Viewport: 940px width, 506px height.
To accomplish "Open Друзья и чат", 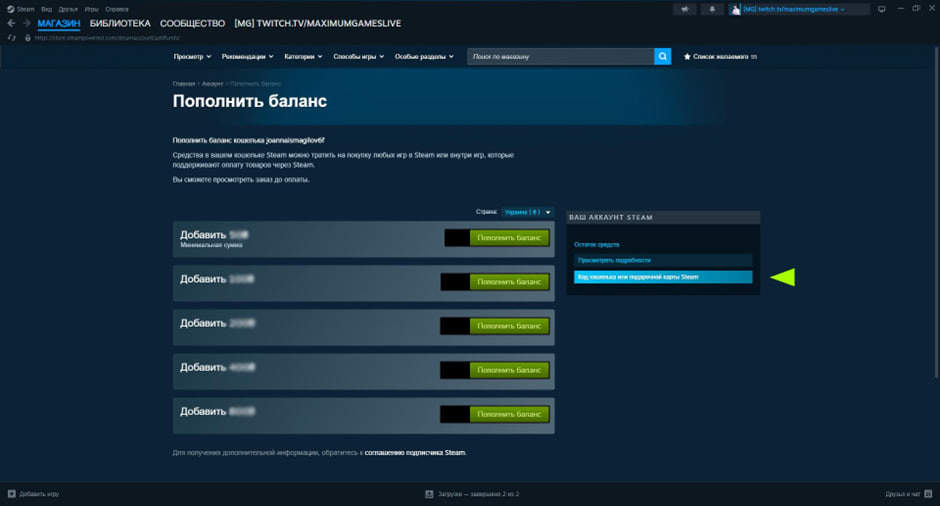I will (903, 494).
